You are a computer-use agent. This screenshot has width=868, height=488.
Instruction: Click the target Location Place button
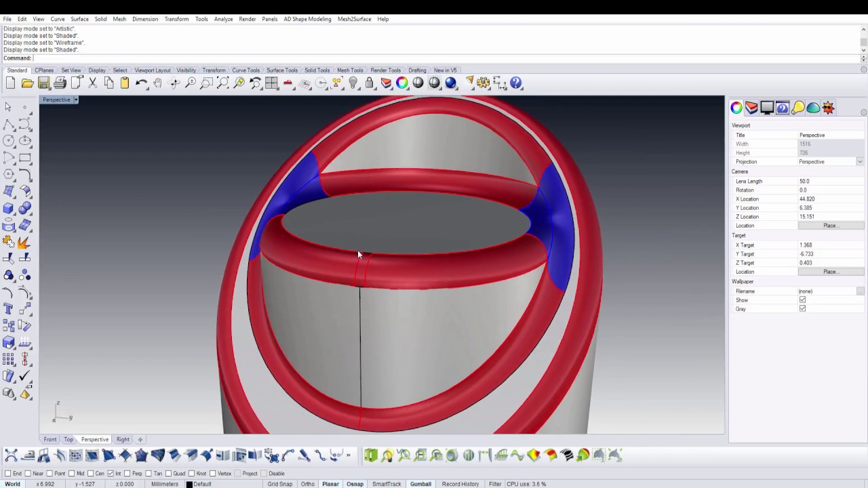point(831,271)
